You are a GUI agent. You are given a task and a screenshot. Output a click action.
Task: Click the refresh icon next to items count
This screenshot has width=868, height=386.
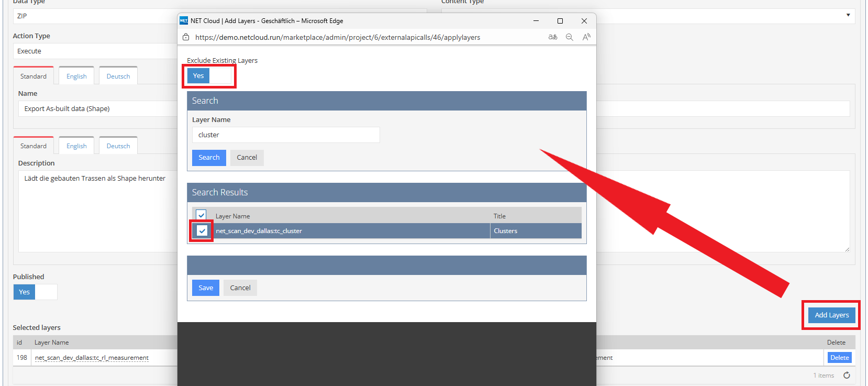click(847, 375)
